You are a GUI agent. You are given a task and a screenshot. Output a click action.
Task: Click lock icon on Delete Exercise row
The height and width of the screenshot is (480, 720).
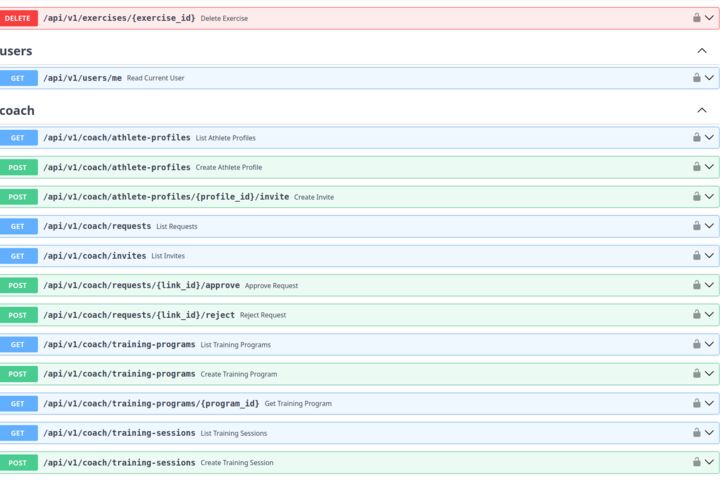pyautogui.click(x=697, y=17)
